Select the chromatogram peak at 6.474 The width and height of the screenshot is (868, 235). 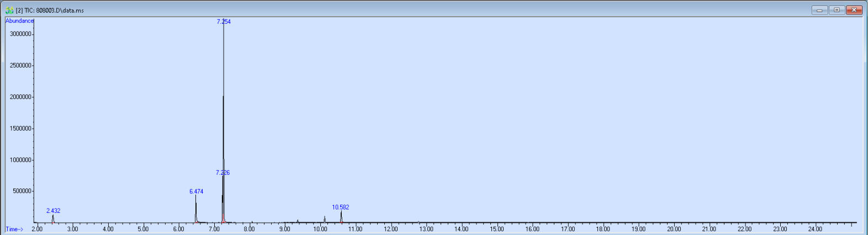195,209
